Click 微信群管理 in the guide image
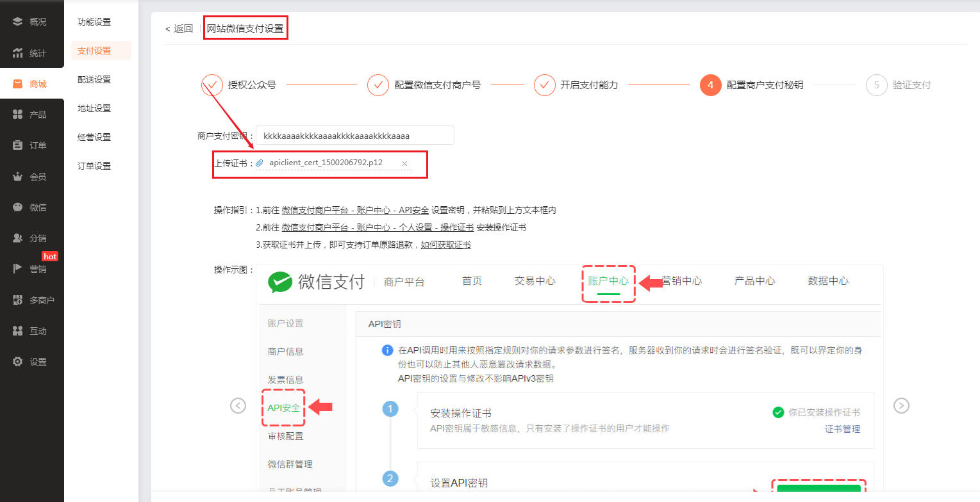The image size is (980, 502). tap(290, 464)
